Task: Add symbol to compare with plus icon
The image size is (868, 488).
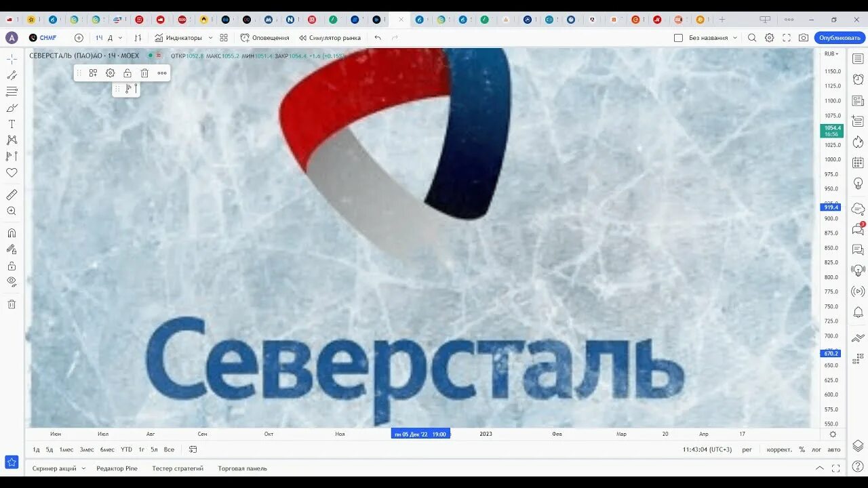Action: coord(79,38)
